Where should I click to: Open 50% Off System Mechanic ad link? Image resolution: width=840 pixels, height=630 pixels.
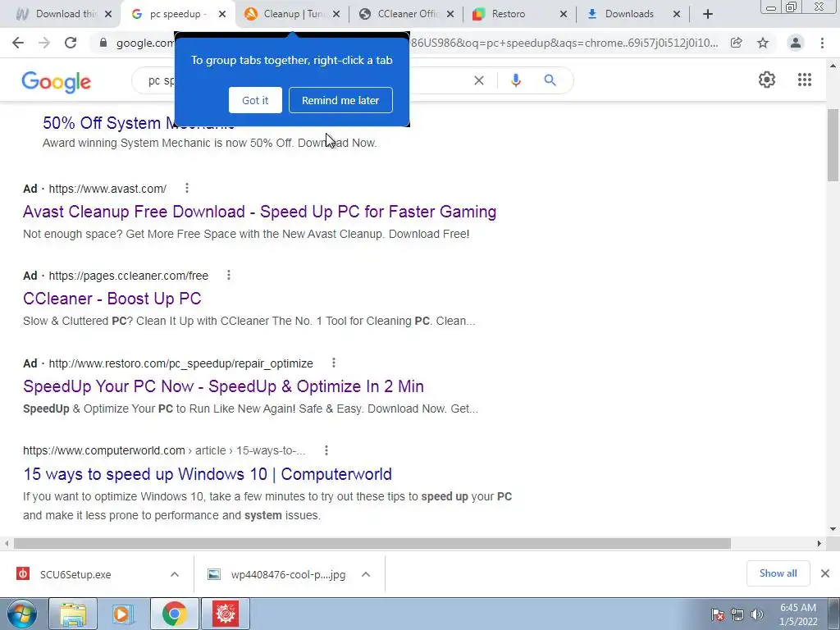(109, 123)
